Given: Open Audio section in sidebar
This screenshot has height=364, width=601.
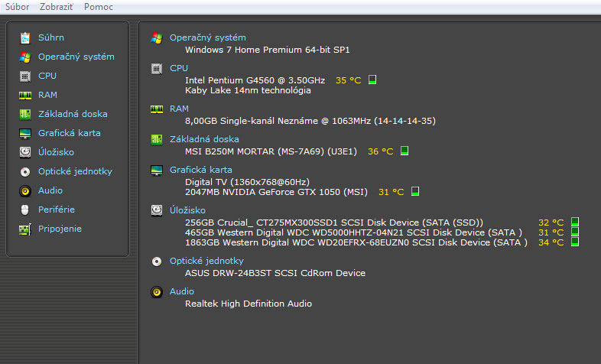Looking at the screenshot, I should coord(50,190).
